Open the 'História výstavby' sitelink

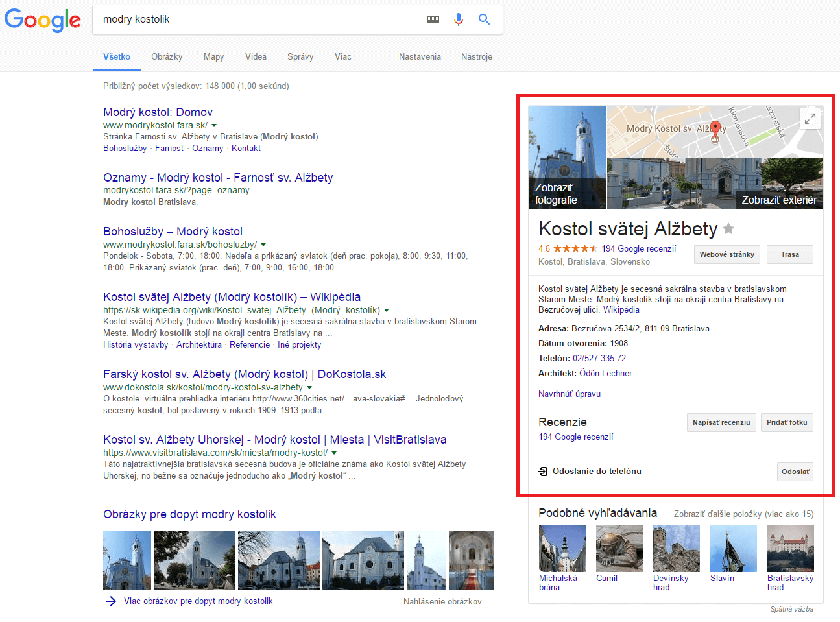point(136,345)
